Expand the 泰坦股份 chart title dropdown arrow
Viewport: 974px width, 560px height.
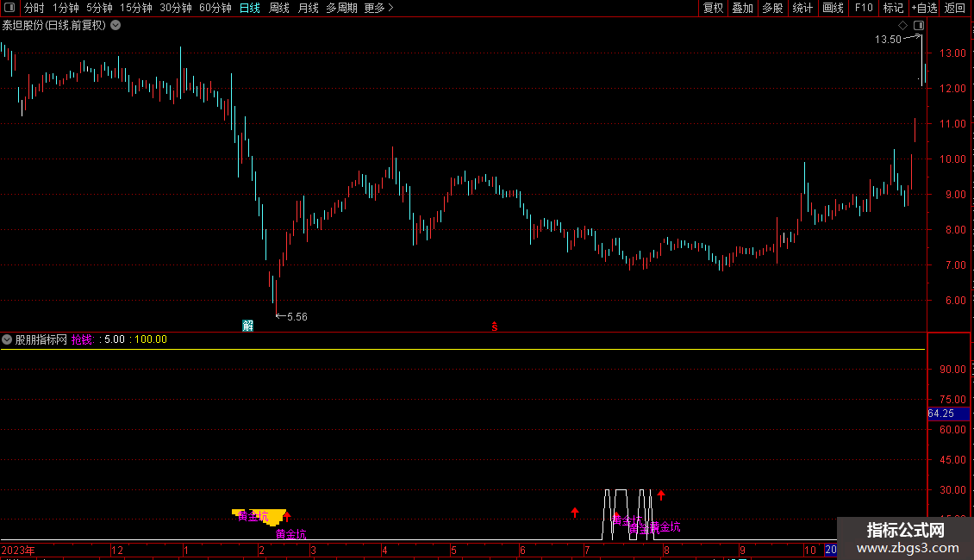(116, 25)
